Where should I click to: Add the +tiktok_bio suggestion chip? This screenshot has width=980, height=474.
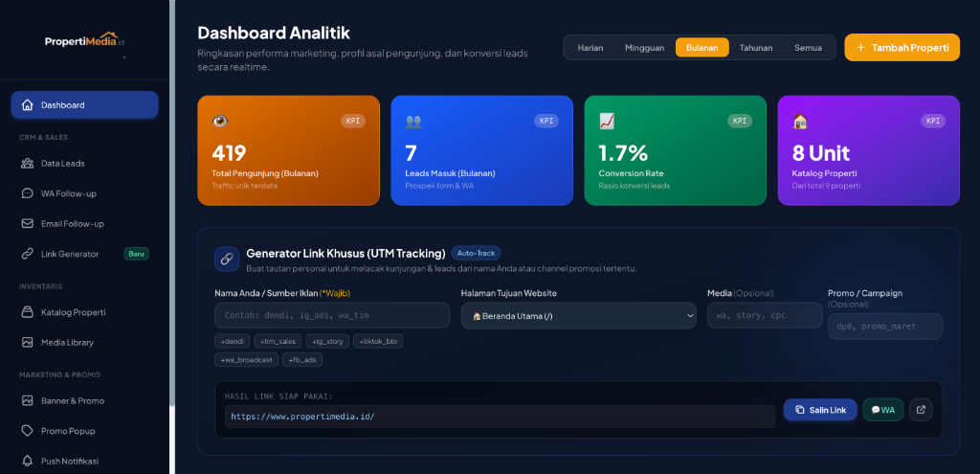tap(378, 341)
